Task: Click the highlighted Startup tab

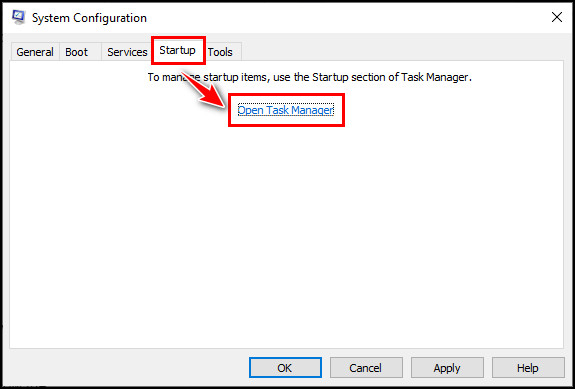Action: tap(177, 50)
